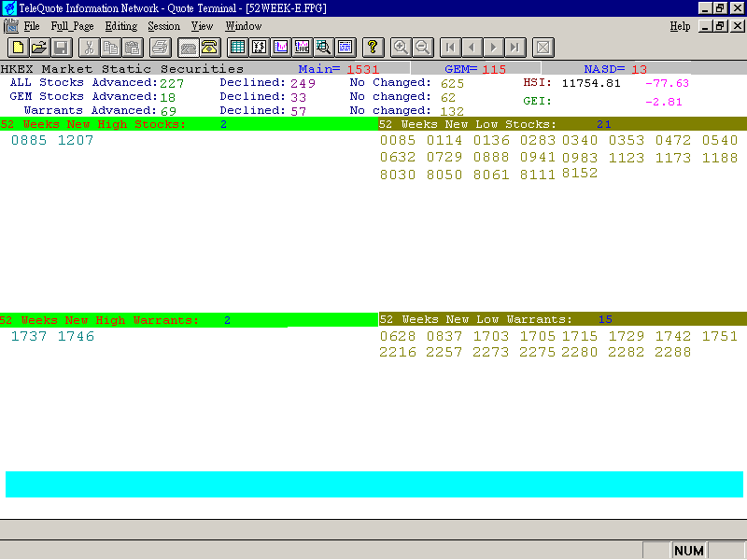Select new low stock code 0540
The height and width of the screenshot is (560, 747).
(x=720, y=141)
